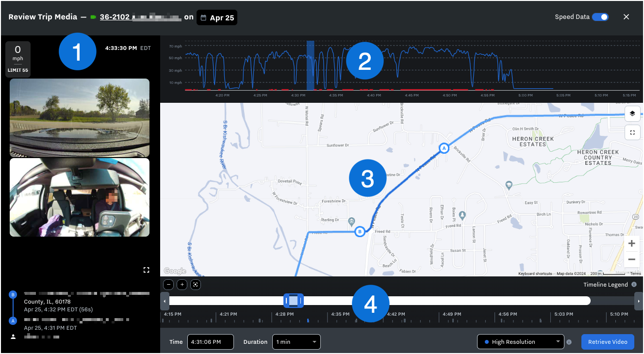The width and height of the screenshot is (644, 354).
Task: Expand driver-facing camera to fullscreen
Action: [x=146, y=270]
